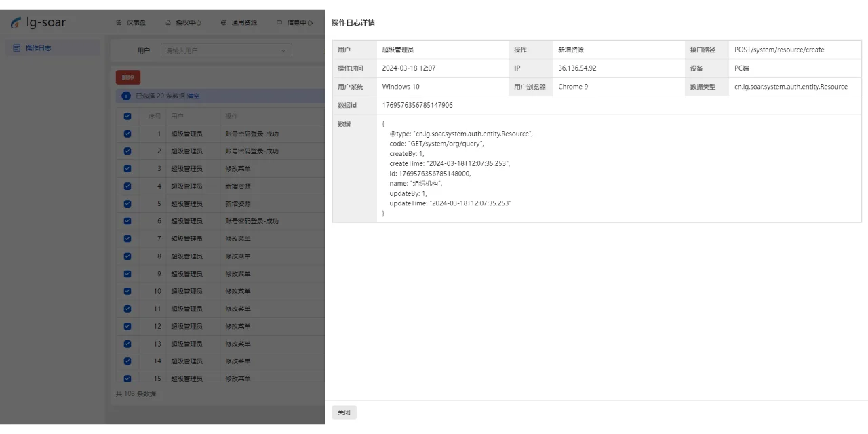Click the blue info icon in selection alert
868x434 pixels.
point(126,96)
